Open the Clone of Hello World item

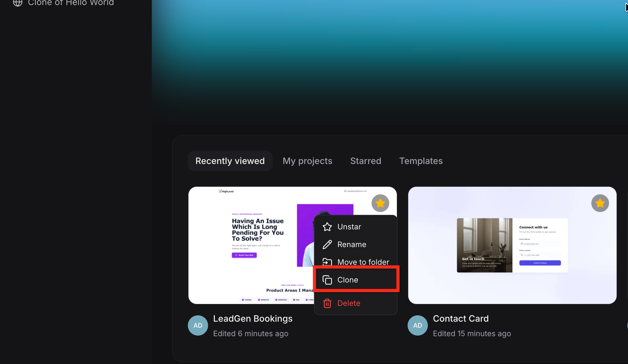click(71, 3)
